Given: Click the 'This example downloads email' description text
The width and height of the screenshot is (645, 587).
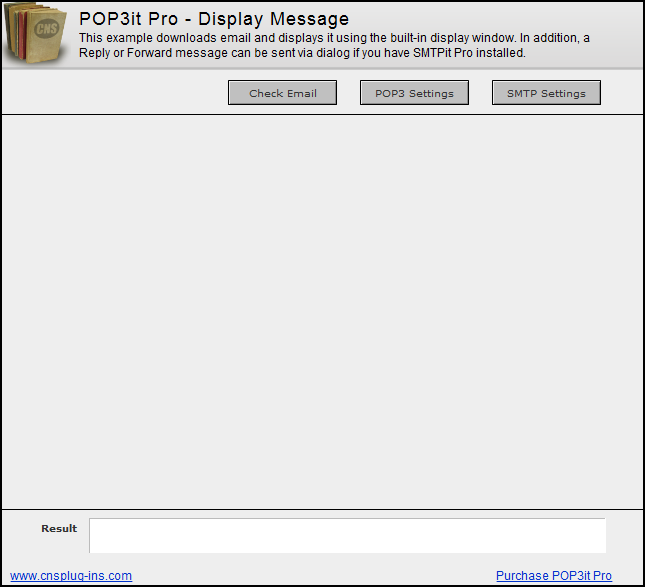Looking at the screenshot, I should pos(334,45).
